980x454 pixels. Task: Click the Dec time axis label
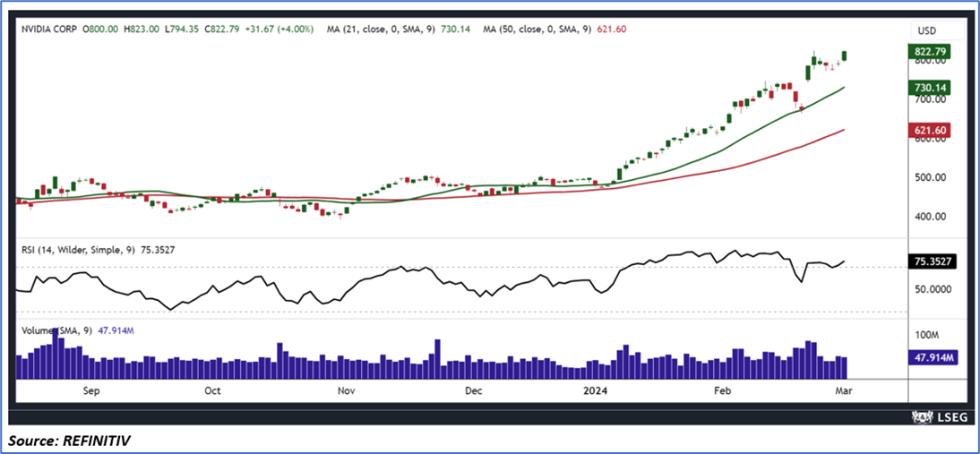(473, 391)
